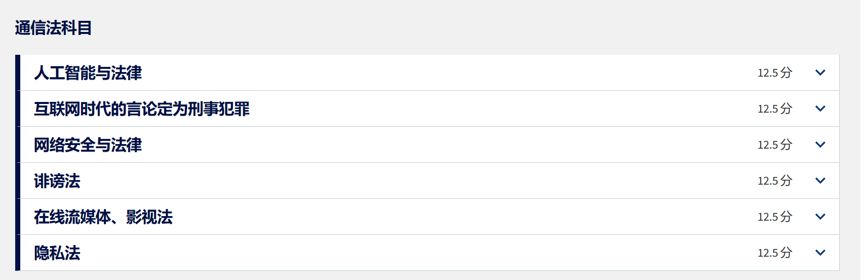This screenshot has width=868, height=280.
Task: Expand the 互联网时代的言论定为刑事犯罪 chevron arrow
Action: click(820, 109)
